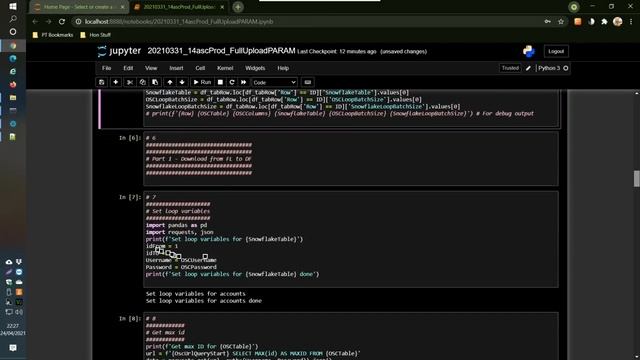Click the 'import pandas as pd' line
Screen dimensions: 640x360
(x=176, y=225)
